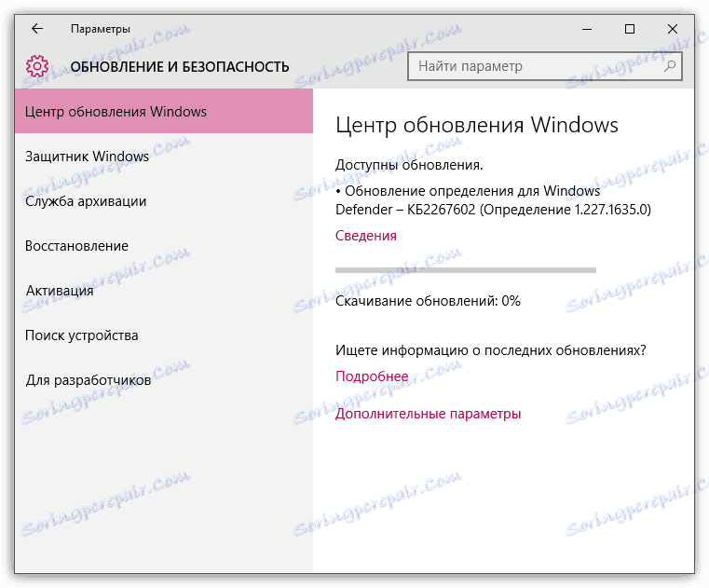Screen dimensions: 709x588
Task: Click the "ОБНОВЛЕНИЕ И БЕЗОПАСНОСТЬ" header
Action: [180, 67]
